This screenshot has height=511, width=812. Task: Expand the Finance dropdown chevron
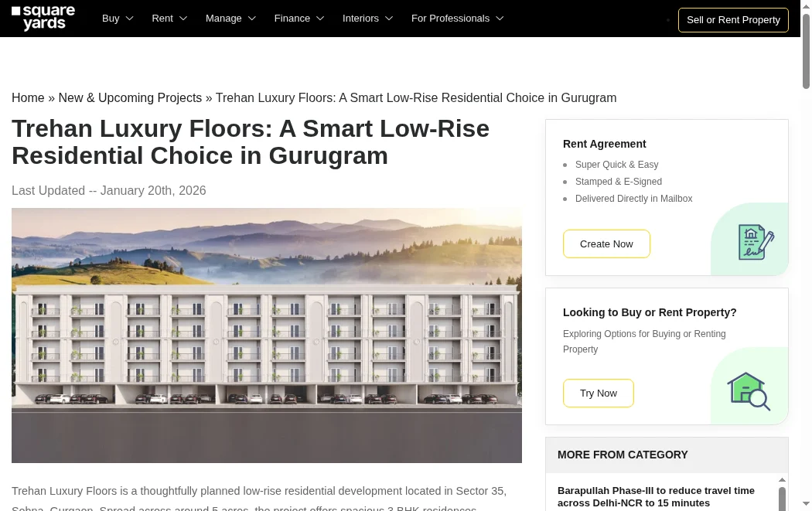[x=321, y=19]
